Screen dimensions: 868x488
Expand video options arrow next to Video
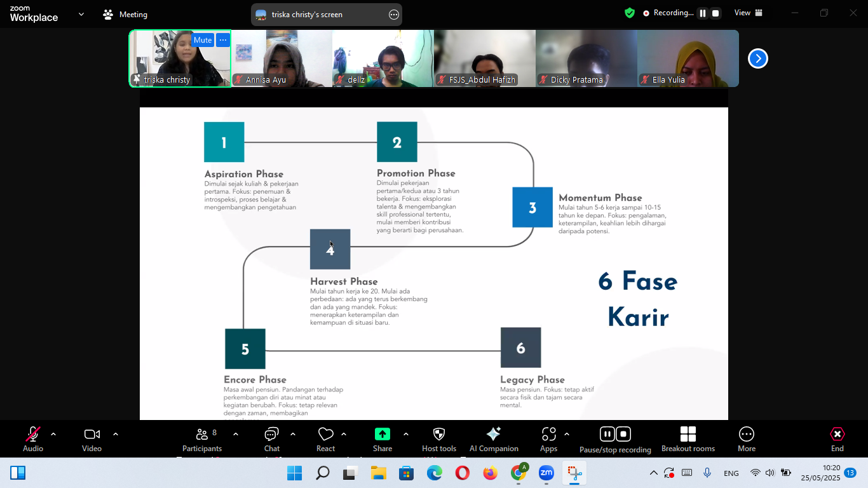[116, 434]
